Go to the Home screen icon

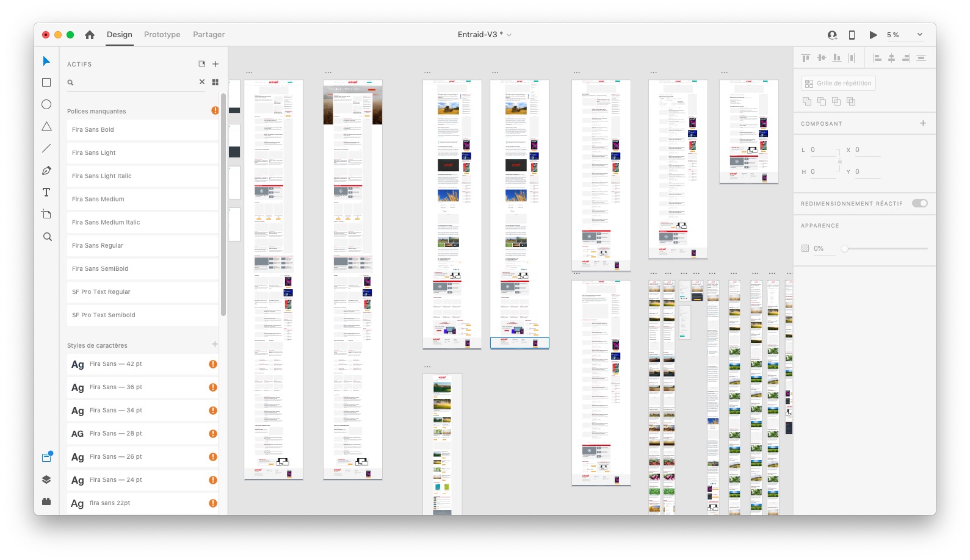[90, 35]
